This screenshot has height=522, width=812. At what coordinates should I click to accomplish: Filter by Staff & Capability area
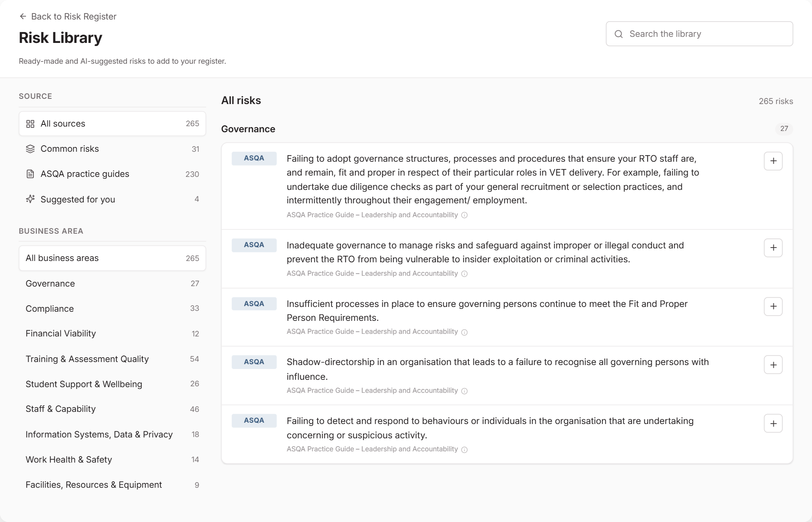tap(112, 409)
